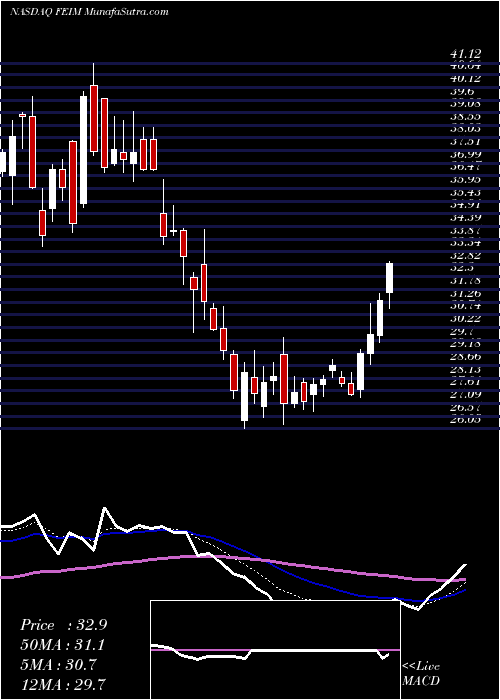This screenshot has width=500, height=700.
Task: Click the 37.51 price axis label
Action: tap(466, 142)
